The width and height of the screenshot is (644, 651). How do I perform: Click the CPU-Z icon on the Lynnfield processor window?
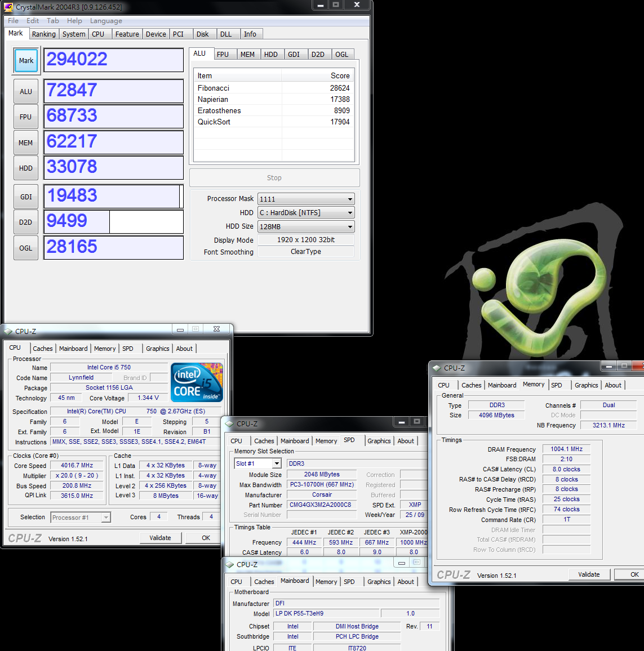click(x=8, y=331)
